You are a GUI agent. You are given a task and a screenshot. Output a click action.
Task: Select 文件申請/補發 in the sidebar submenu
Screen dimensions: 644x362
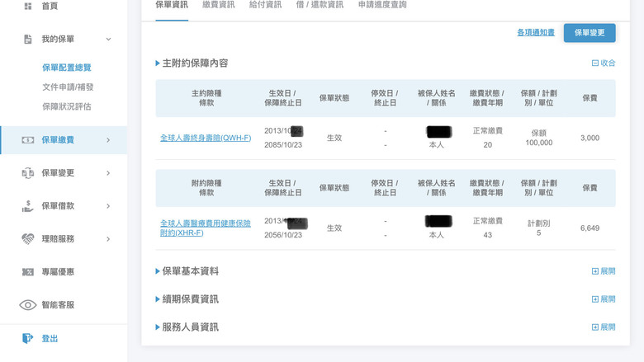click(x=68, y=87)
